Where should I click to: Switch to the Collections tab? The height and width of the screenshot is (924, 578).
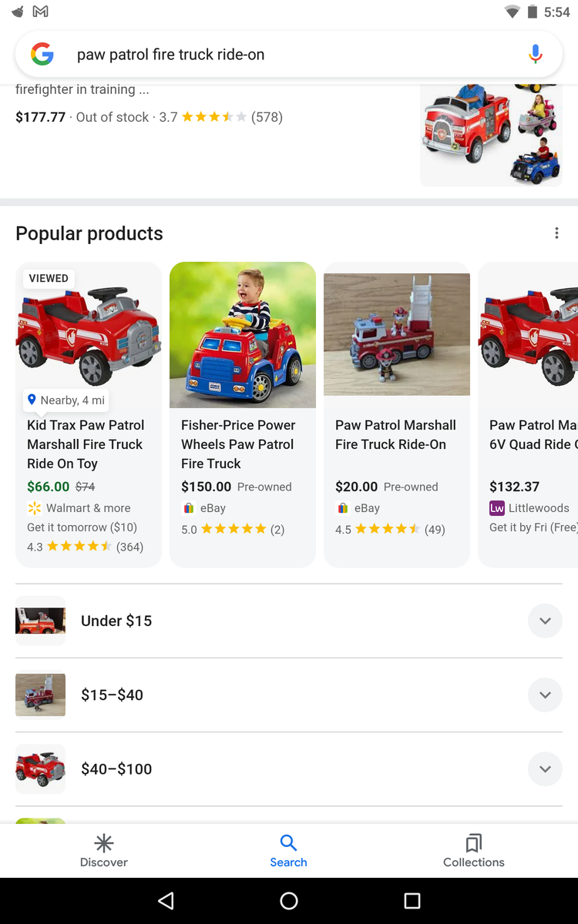point(473,850)
